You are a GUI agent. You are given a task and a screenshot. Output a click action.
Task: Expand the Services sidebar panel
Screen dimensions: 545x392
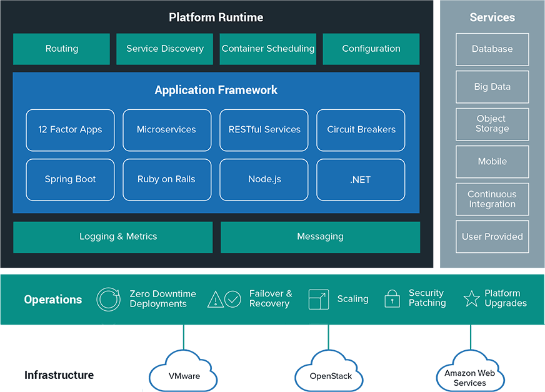coord(492,17)
